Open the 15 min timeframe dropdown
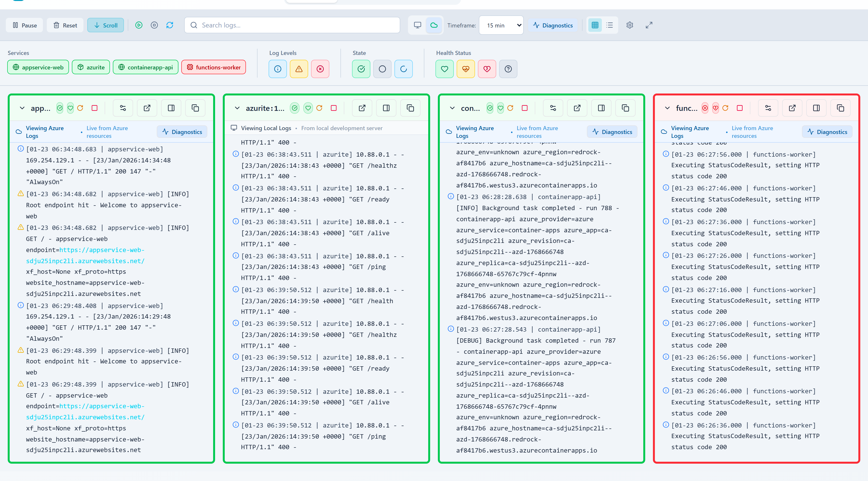868x481 pixels. (501, 25)
